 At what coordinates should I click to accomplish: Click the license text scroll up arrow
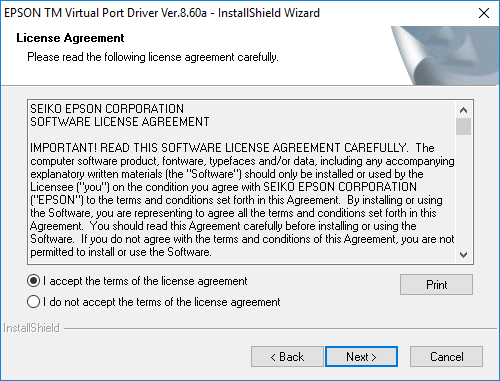(x=463, y=110)
